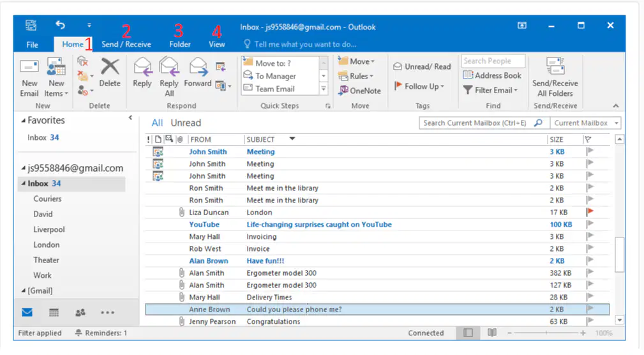Switch to the Folder tab

coord(180,45)
